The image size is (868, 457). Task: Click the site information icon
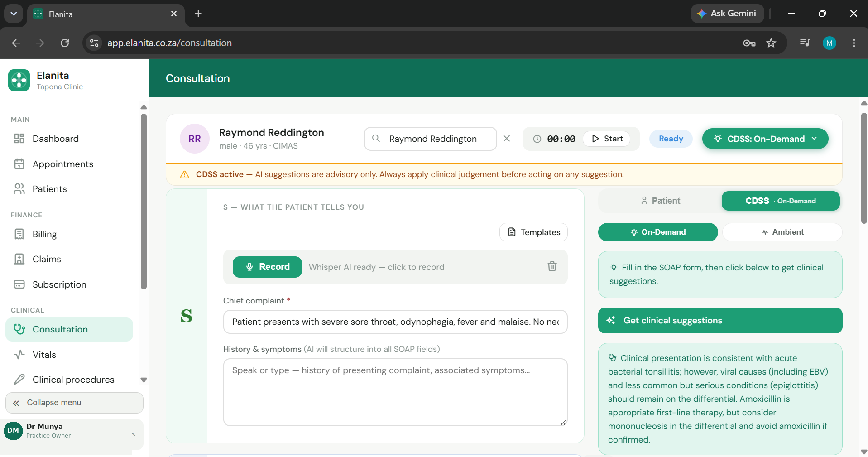click(94, 43)
